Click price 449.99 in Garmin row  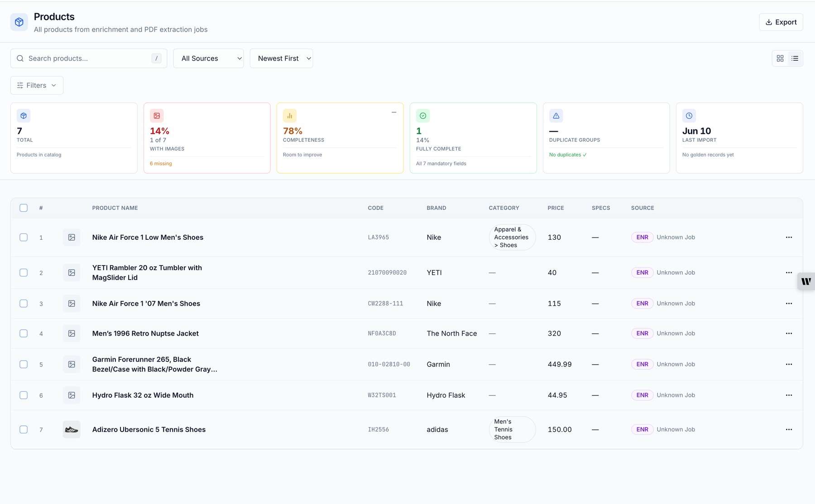point(560,364)
